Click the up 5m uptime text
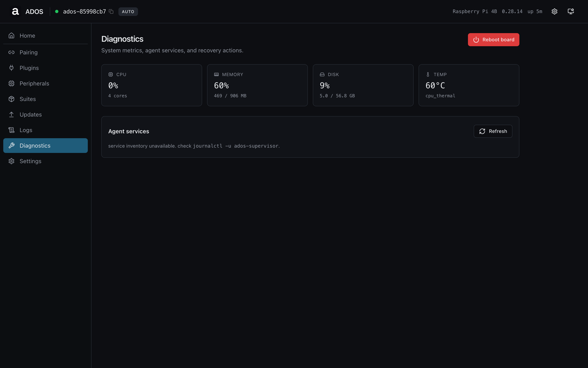 (535, 11)
